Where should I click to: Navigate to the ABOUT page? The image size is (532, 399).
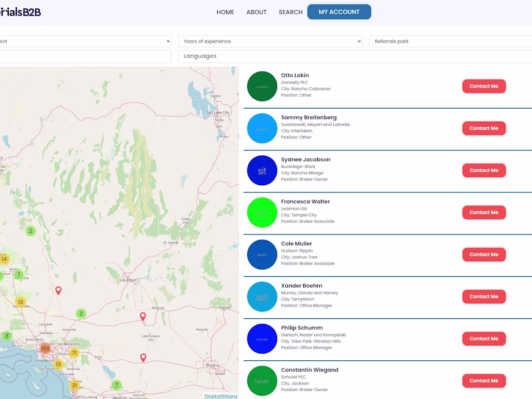256,12
